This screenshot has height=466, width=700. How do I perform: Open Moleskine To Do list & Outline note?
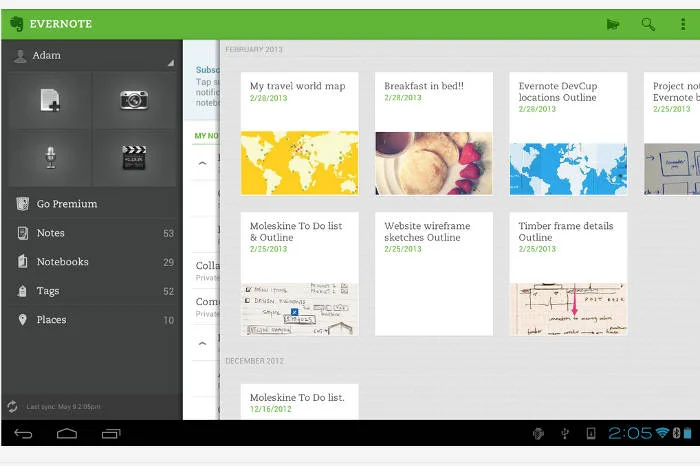coord(299,274)
